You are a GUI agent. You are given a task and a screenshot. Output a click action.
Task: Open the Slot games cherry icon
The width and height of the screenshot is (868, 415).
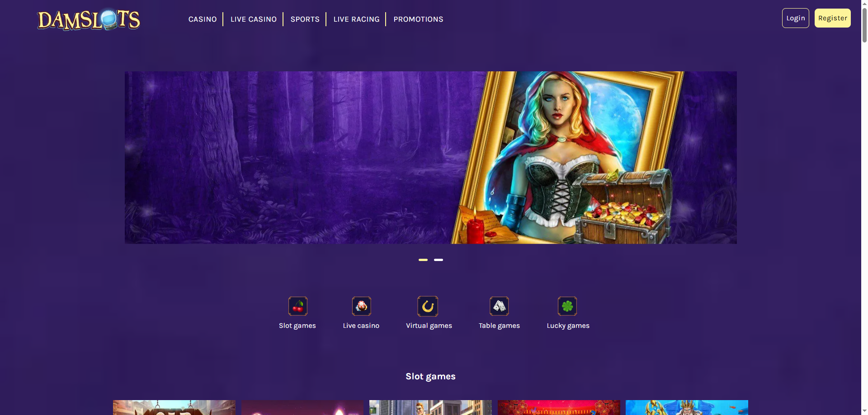click(298, 306)
